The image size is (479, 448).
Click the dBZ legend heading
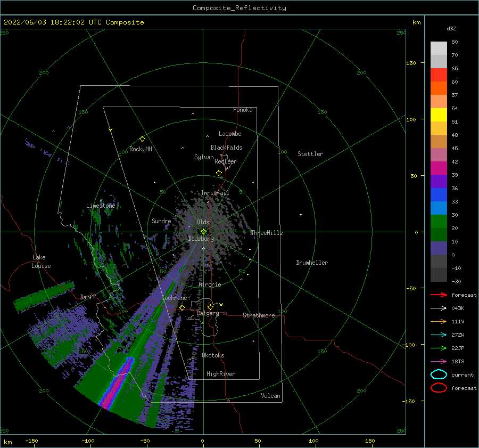pos(451,28)
